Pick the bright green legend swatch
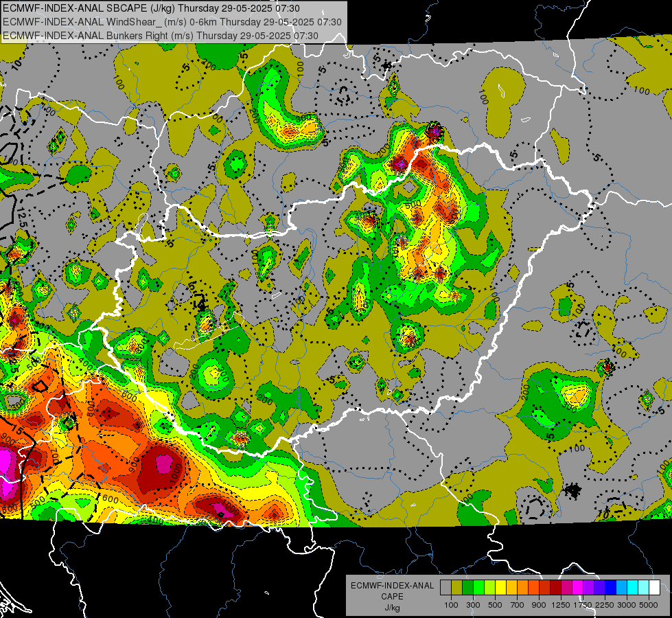 point(478,588)
